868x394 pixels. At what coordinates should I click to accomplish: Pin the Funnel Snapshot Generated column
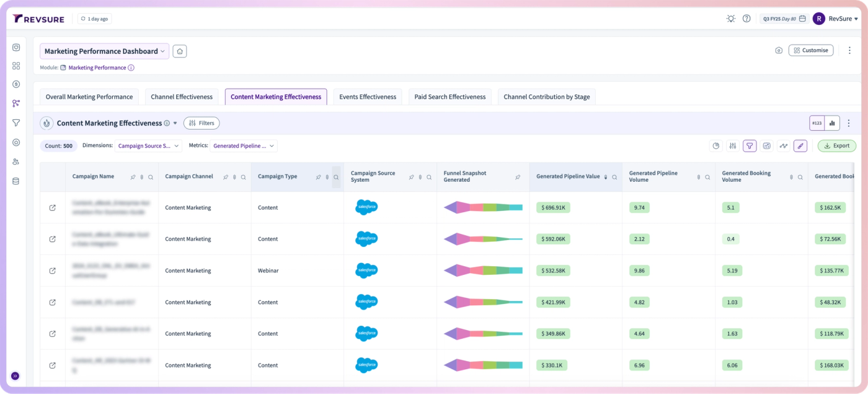518,177
